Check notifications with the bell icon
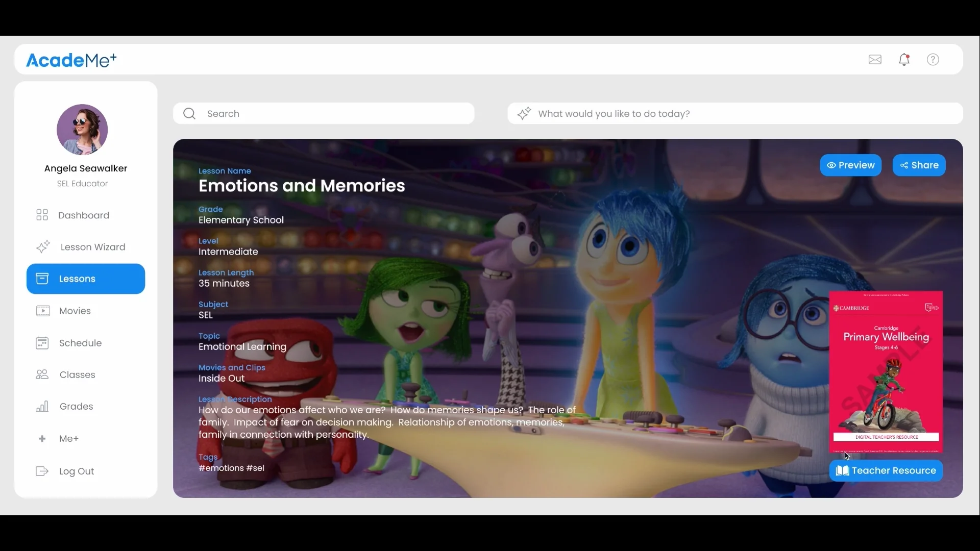The image size is (980, 551). pyautogui.click(x=904, y=59)
